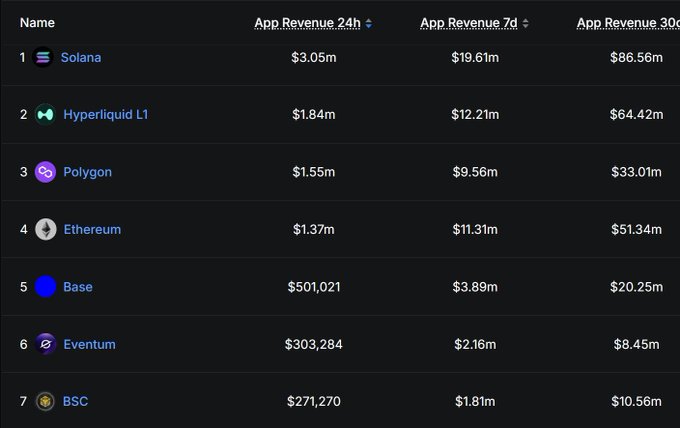Select Eventum 30d value $8.45m
Viewport: 680px width, 428px height.
tap(636, 344)
